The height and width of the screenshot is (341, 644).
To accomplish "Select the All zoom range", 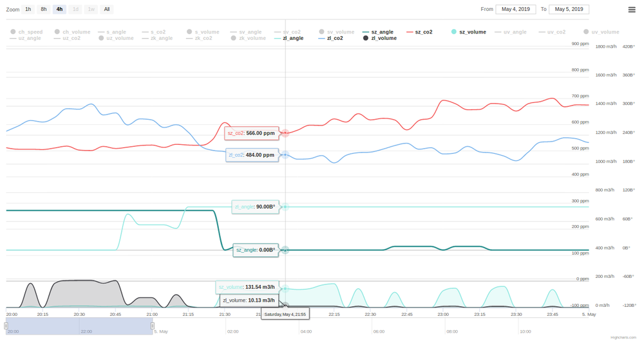I will (x=107, y=10).
